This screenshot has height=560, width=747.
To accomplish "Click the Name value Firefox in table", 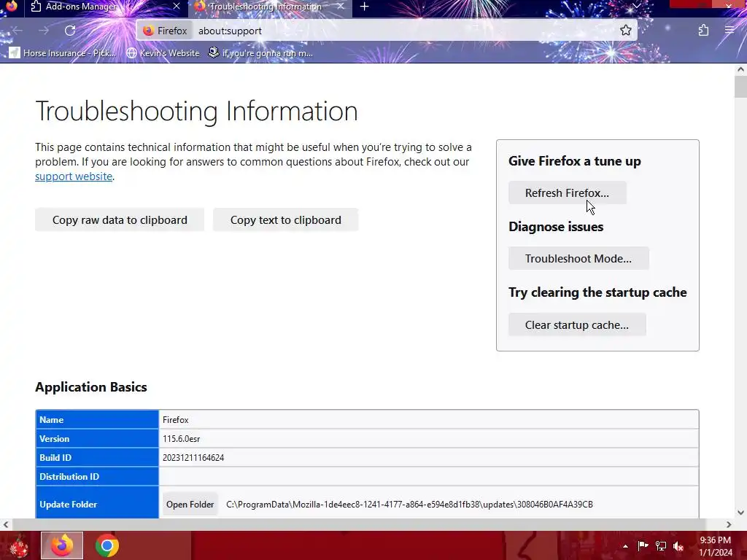I will 175,419.
